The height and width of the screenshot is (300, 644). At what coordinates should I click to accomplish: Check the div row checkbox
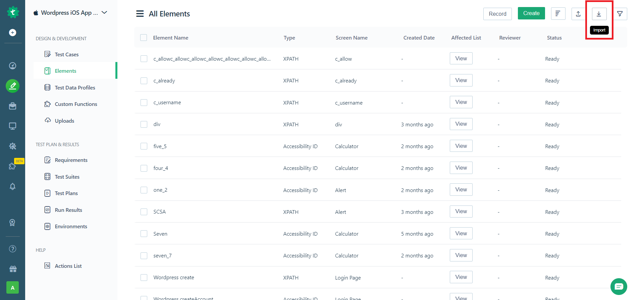pos(144,124)
